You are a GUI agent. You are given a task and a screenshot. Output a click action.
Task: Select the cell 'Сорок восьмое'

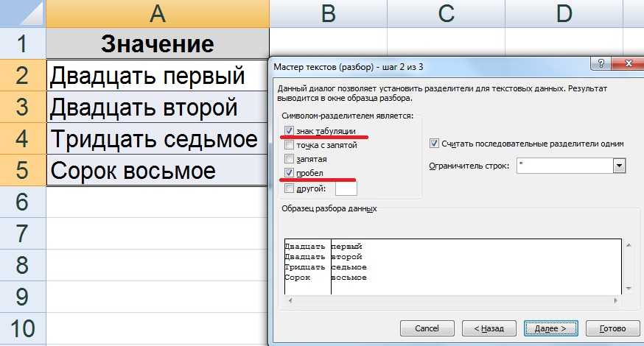tap(158, 170)
